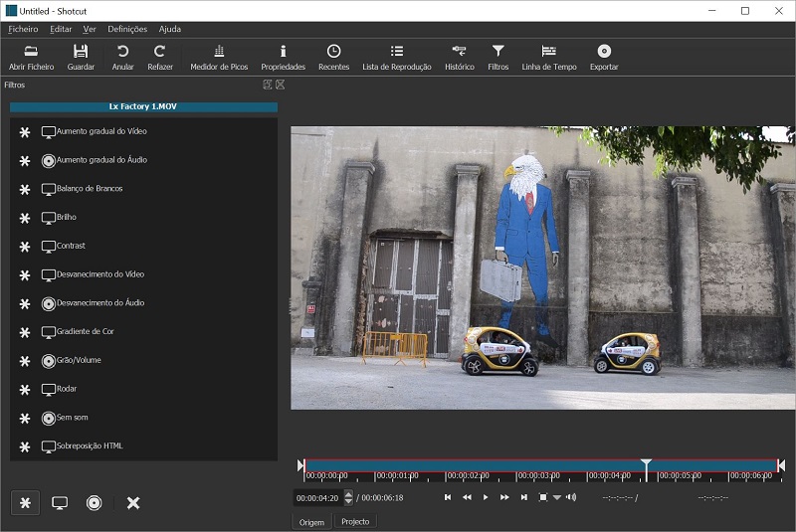Open zoom options dropdown arrow in player
The image size is (796, 532).
(x=557, y=498)
